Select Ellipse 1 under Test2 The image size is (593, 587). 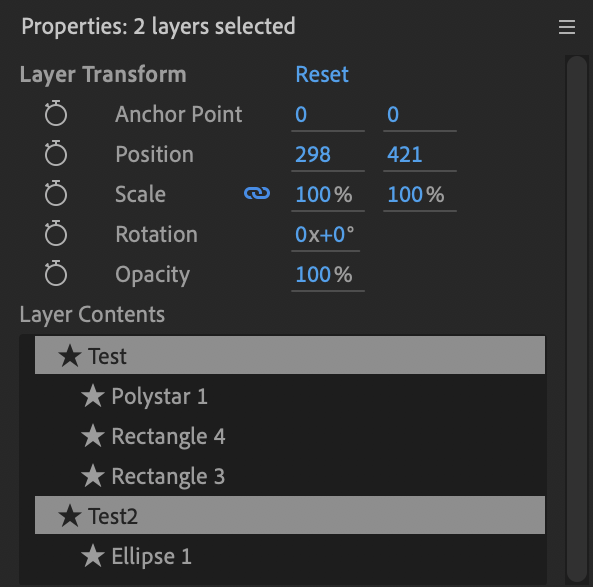pos(290,556)
